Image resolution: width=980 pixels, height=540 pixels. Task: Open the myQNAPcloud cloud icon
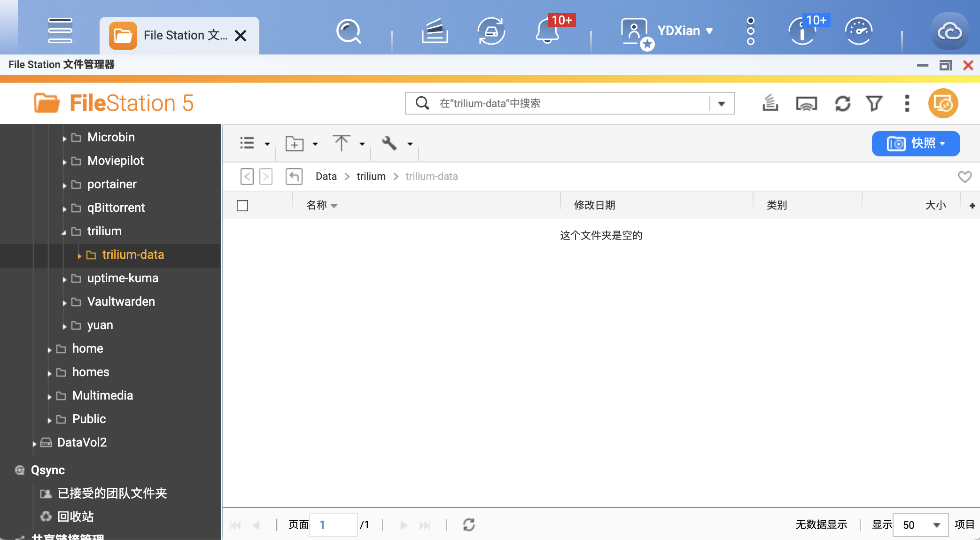[950, 31]
